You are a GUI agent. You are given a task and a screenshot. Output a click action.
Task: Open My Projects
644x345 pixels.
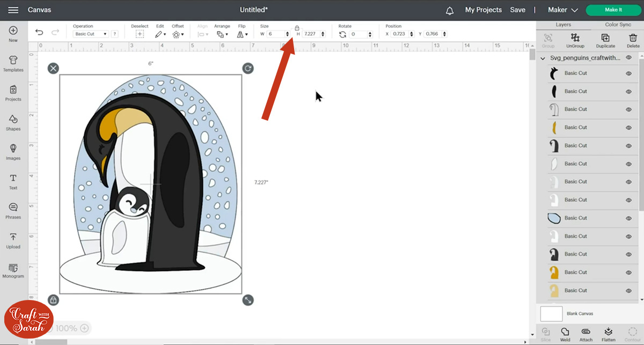click(484, 10)
